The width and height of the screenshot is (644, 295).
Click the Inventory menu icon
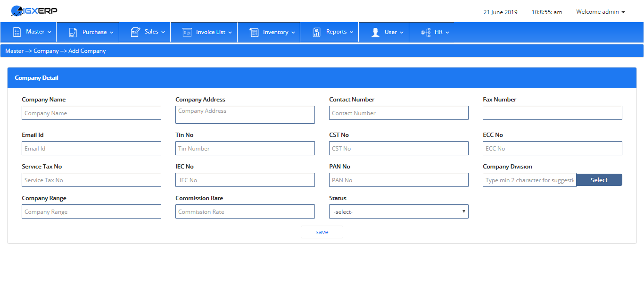pyautogui.click(x=254, y=32)
